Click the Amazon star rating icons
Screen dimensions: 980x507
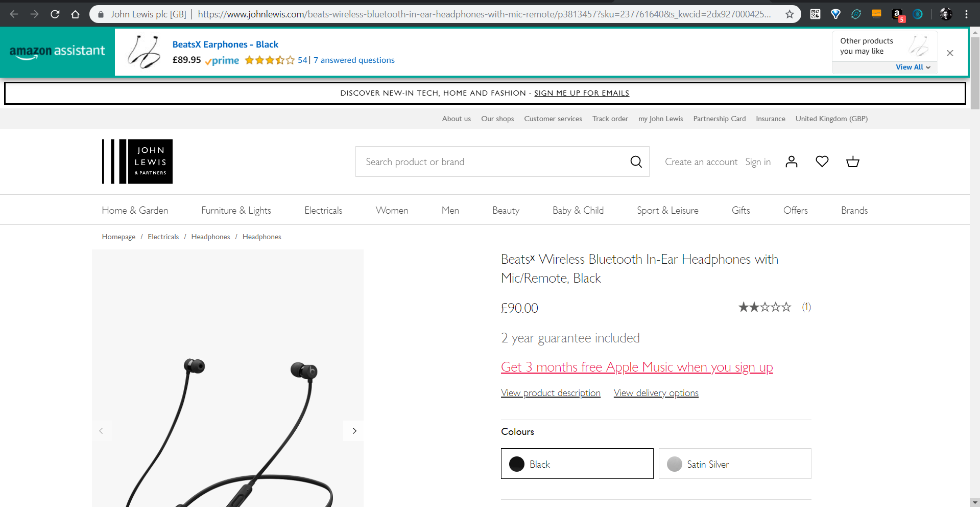(x=270, y=60)
